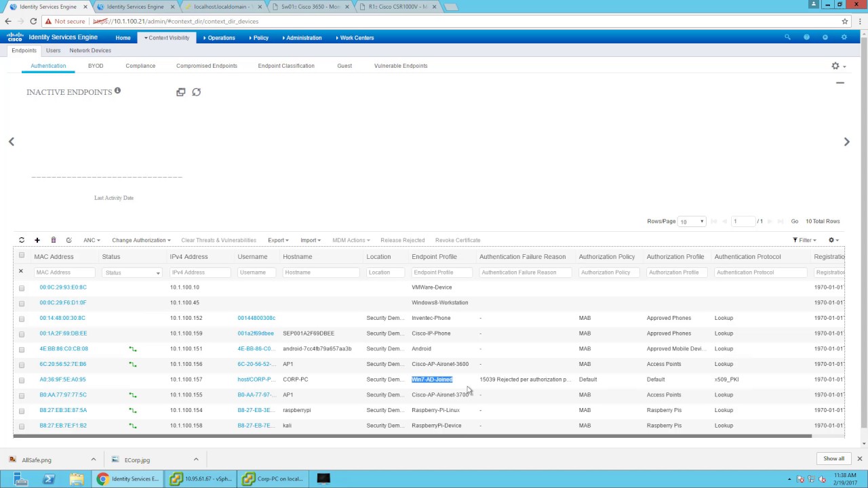Check the row for 00:0C:29:93:E0:8C
Screen dimensions: 868x488
[x=22, y=288]
